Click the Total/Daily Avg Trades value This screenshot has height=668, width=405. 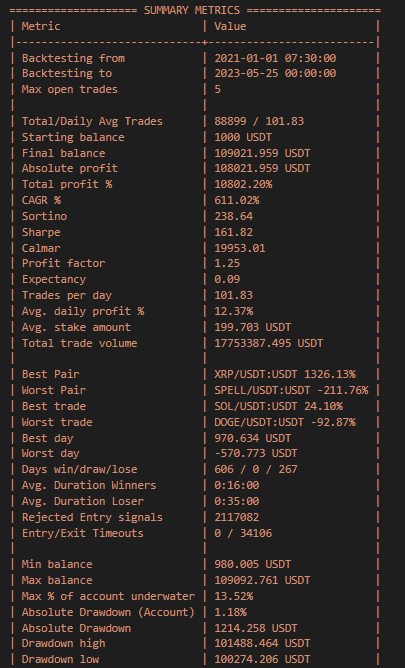(259, 121)
